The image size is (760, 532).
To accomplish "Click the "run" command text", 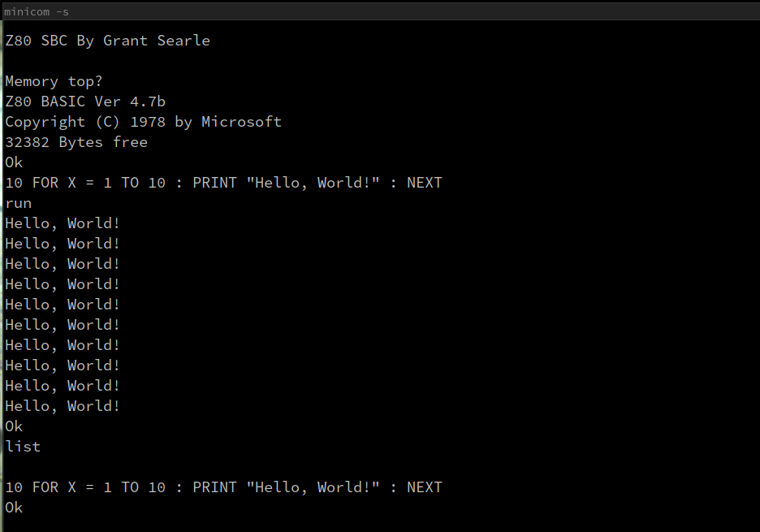I will pyautogui.click(x=18, y=203).
